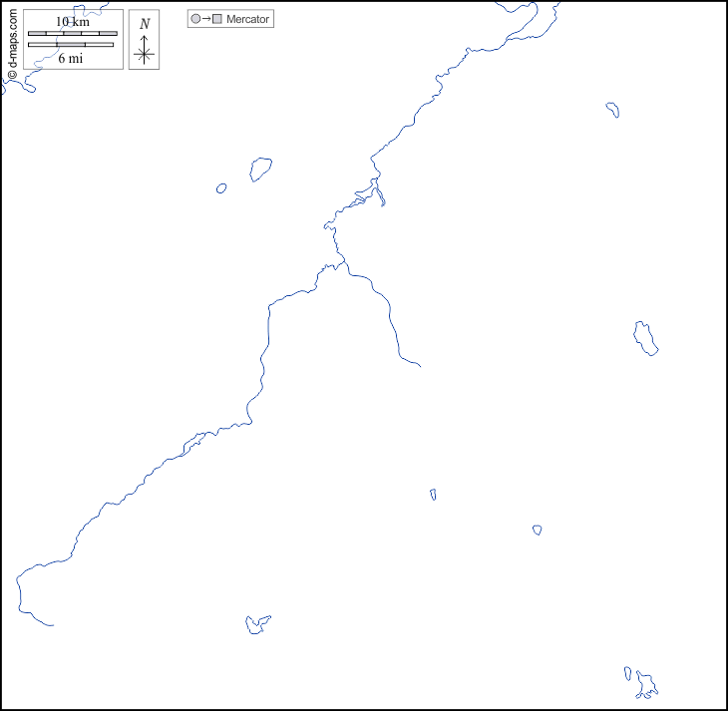Click the kilometer scale bar
728x711 pixels.
(x=72, y=34)
